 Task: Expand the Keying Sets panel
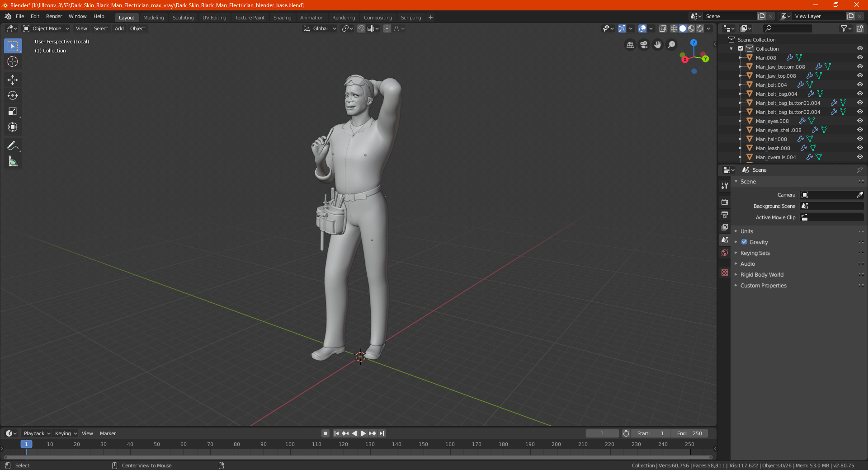click(755, 253)
